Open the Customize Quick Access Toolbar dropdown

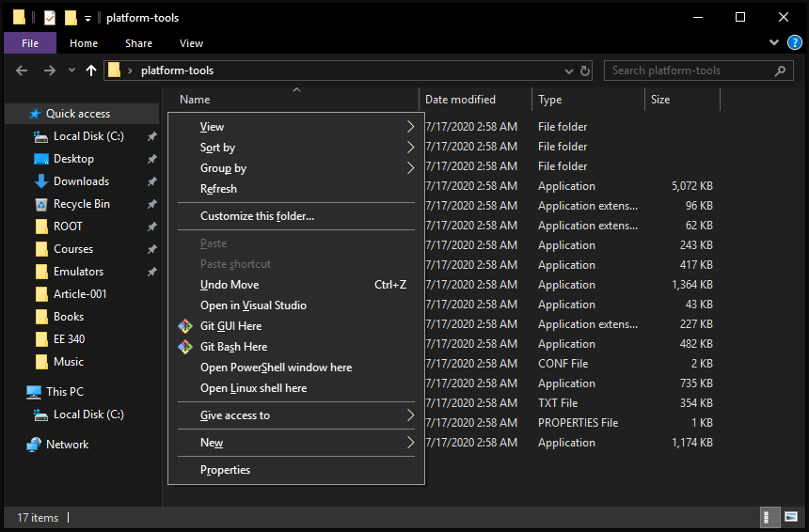tap(87, 19)
